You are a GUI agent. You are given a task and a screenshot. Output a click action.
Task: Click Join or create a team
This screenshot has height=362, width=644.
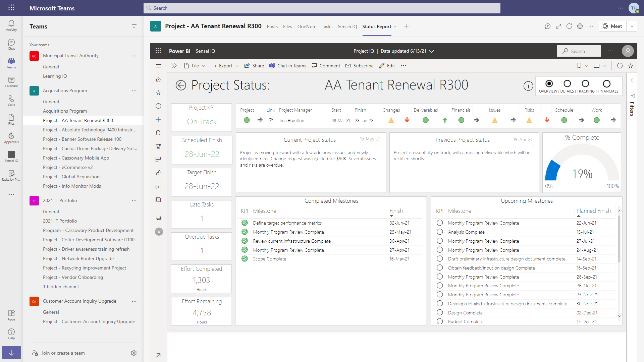pyautogui.click(x=58, y=353)
